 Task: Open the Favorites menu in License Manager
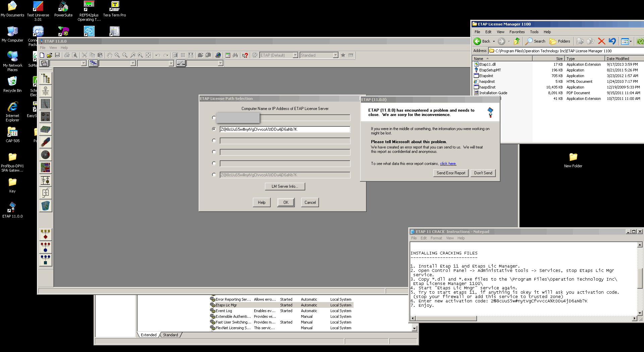pyautogui.click(x=517, y=32)
